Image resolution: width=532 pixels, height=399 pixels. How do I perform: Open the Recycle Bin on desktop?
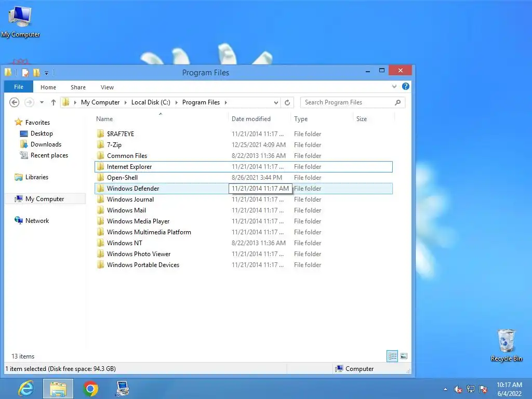506,345
